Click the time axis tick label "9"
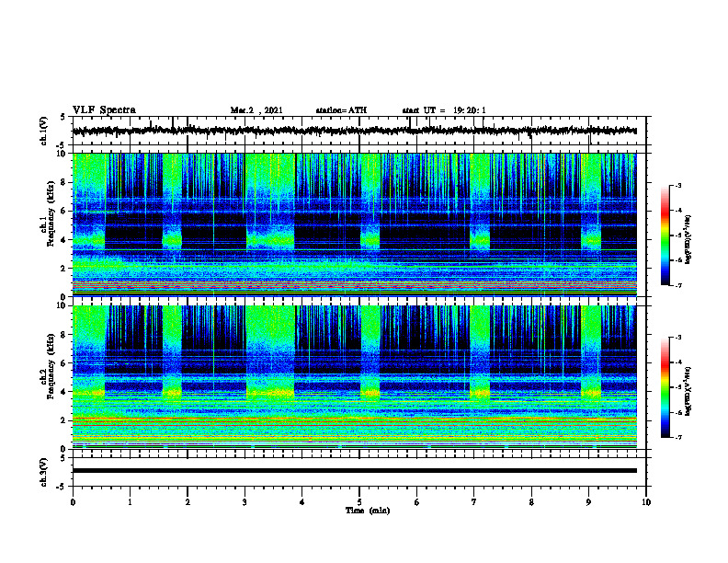 tap(588, 502)
